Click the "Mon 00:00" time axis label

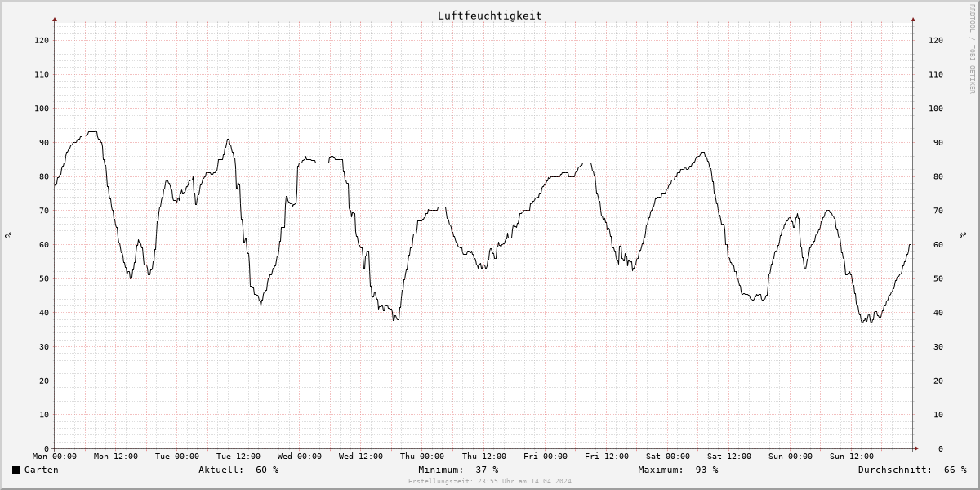tap(55, 456)
